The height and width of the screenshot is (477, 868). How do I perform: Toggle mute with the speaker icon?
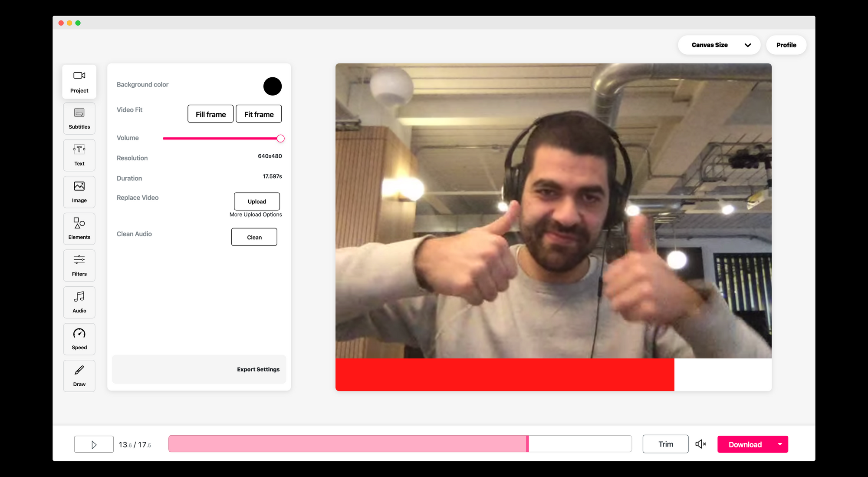(x=700, y=444)
